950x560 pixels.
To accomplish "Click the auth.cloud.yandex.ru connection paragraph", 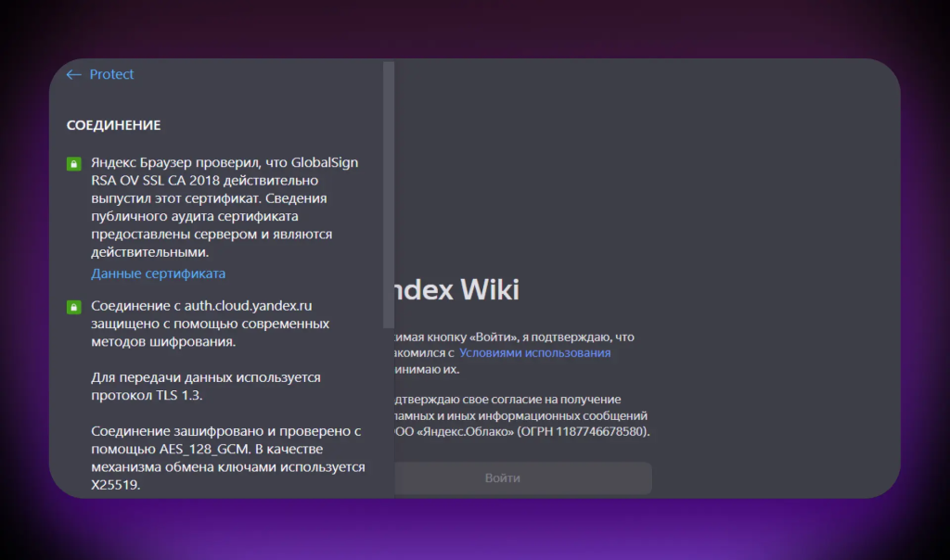I will (210, 324).
